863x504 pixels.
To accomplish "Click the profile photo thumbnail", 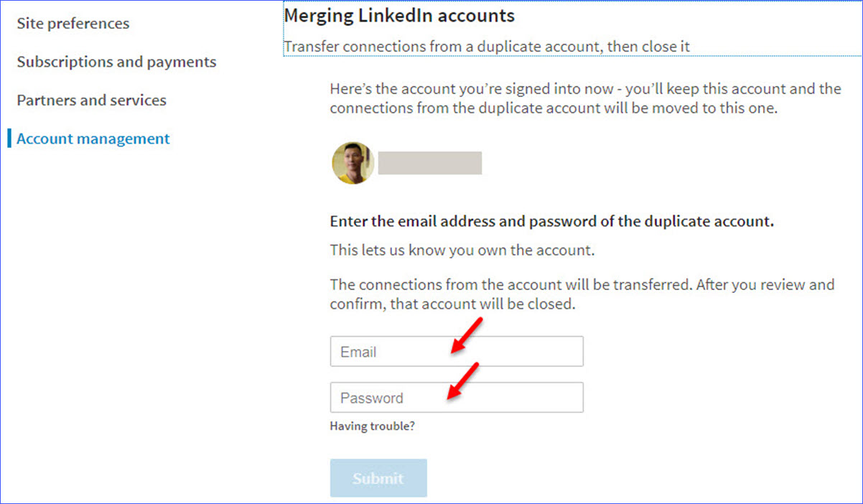I will pyautogui.click(x=353, y=163).
